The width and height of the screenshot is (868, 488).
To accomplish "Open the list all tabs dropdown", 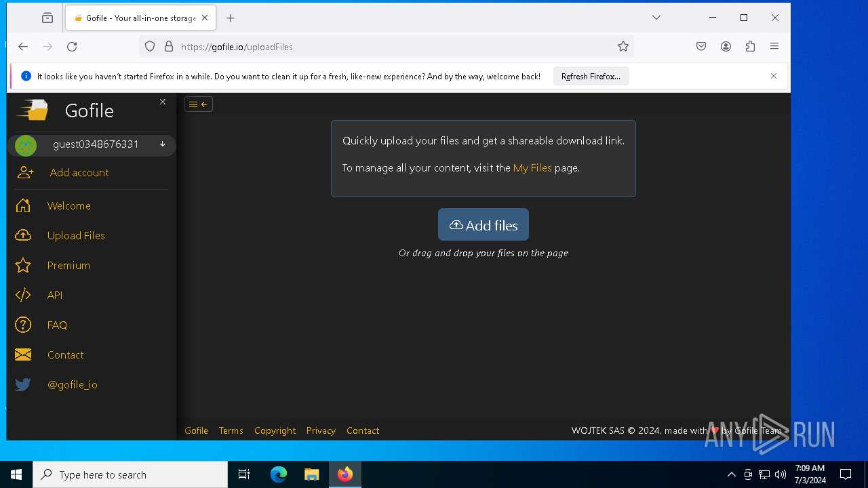I will [656, 18].
